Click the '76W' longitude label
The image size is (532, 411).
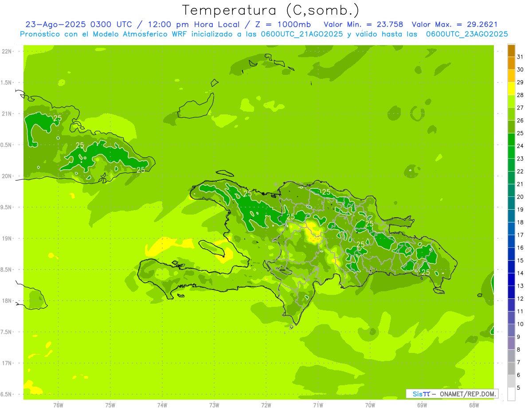point(58,405)
